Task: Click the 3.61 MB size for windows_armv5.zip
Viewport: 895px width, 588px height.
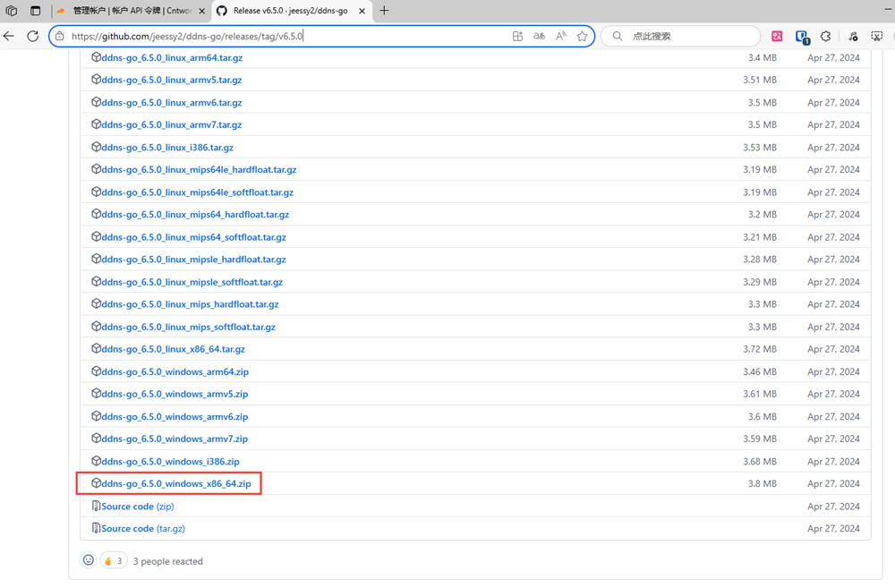Action: (760, 394)
